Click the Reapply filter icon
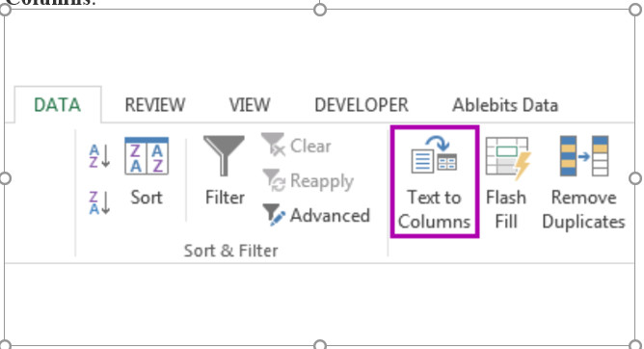 (x=273, y=180)
